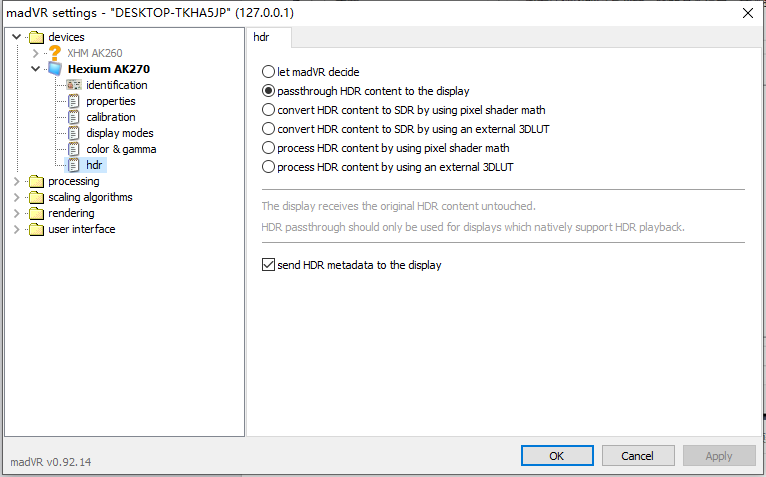Uncheck send HDR metadata to the display

[x=267, y=265]
